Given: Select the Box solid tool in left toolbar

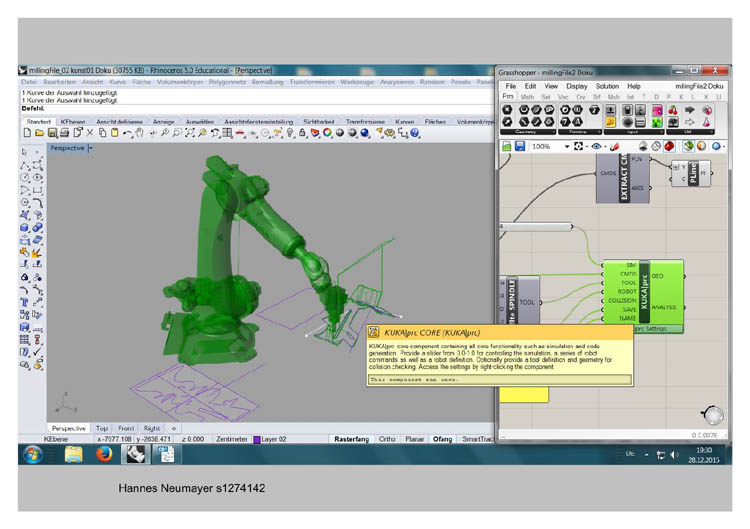Looking at the screenshot, I should click(x=25, y=228).
